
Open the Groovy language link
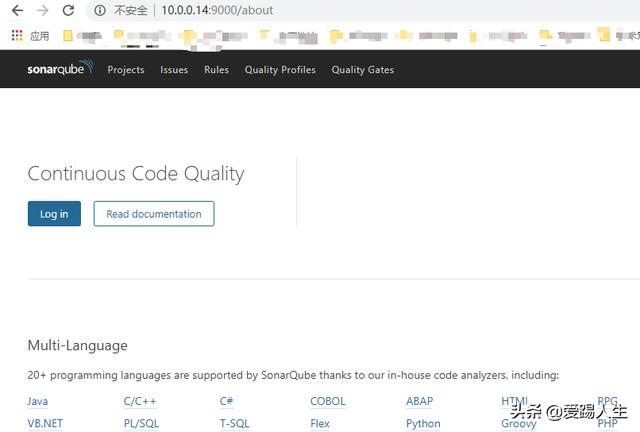(519, 424)
